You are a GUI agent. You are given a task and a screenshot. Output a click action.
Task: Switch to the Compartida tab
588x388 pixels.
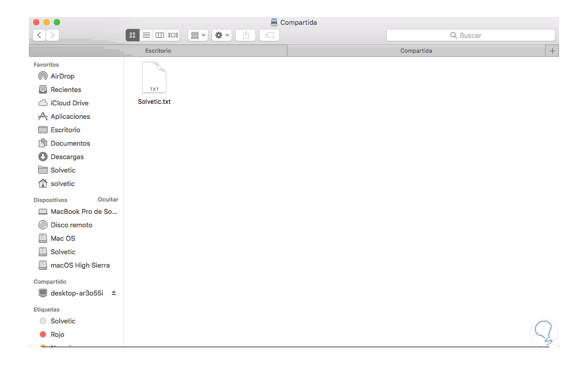tap(416, 51)
